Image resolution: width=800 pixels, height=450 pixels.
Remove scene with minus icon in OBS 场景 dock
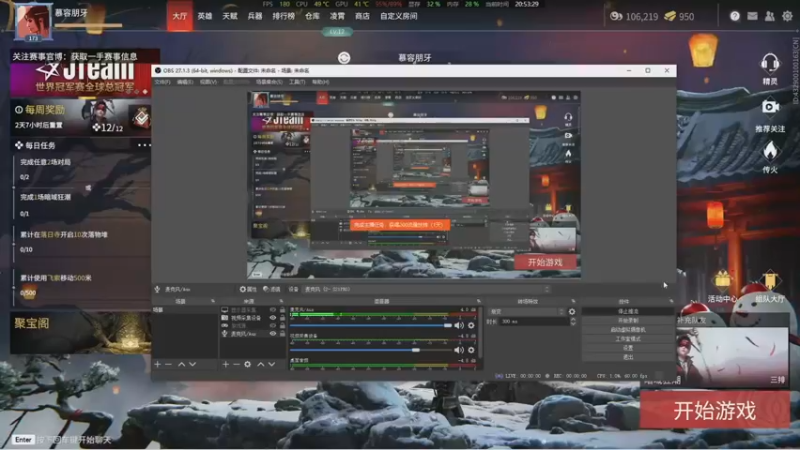[x=168, y=364]
